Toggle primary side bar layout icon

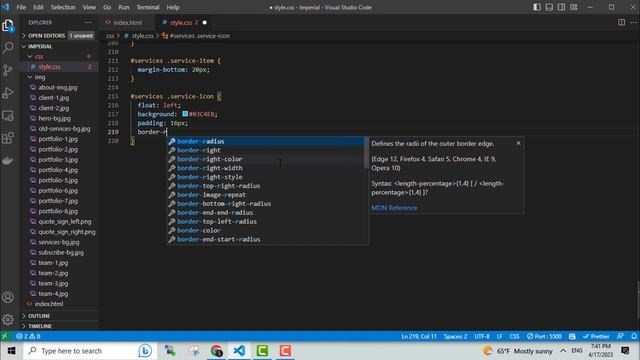coord(537,7)
